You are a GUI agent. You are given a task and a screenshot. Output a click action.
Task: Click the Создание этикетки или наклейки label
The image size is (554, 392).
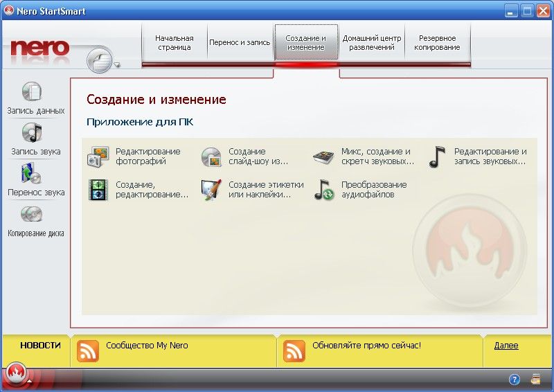pyautogui.click(x=266, y=190)
